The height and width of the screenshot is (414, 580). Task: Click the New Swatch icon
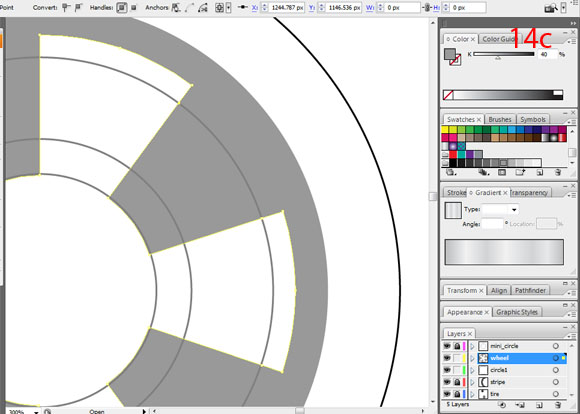(540, 172)
